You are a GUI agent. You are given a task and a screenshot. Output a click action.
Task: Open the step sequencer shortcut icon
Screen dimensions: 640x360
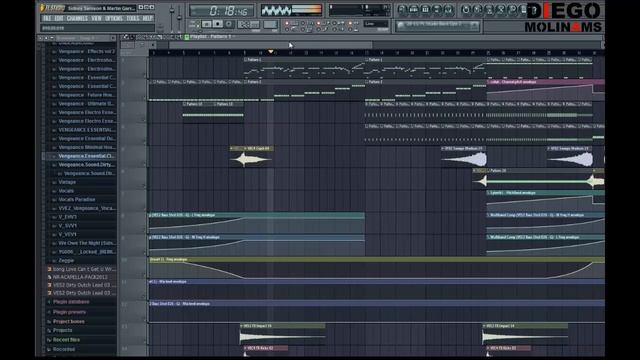(413, 9)
